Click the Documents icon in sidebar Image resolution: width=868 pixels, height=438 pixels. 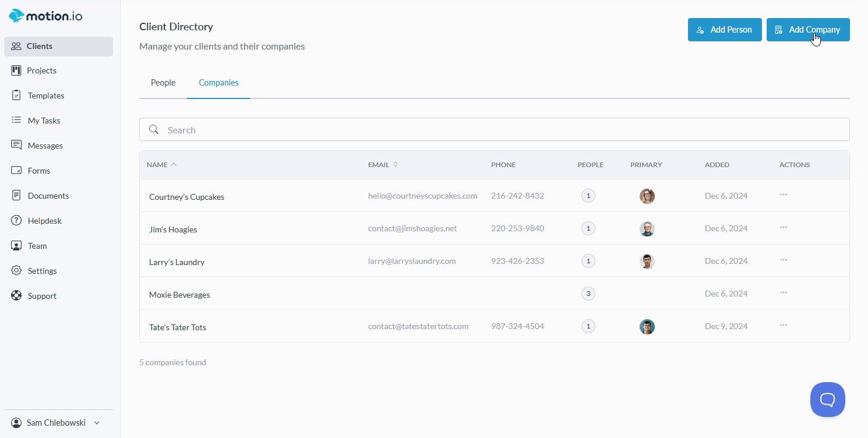click(16, 196)
